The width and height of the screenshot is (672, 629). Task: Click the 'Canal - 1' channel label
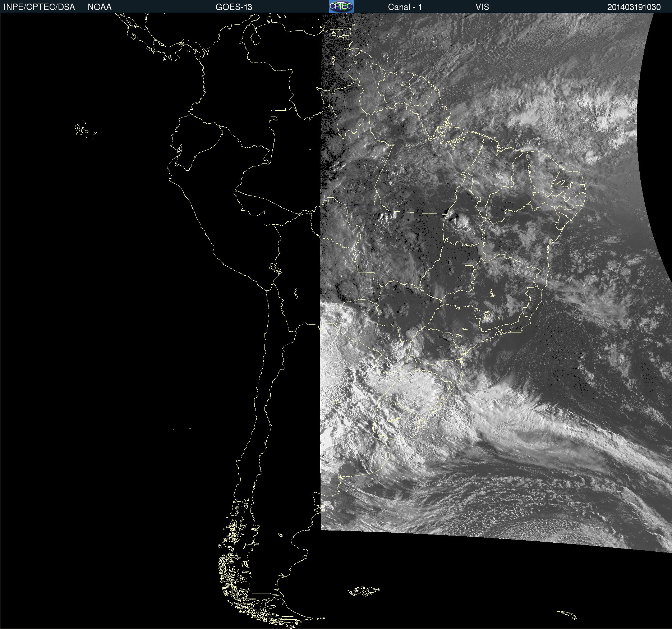tap(405, 7)
